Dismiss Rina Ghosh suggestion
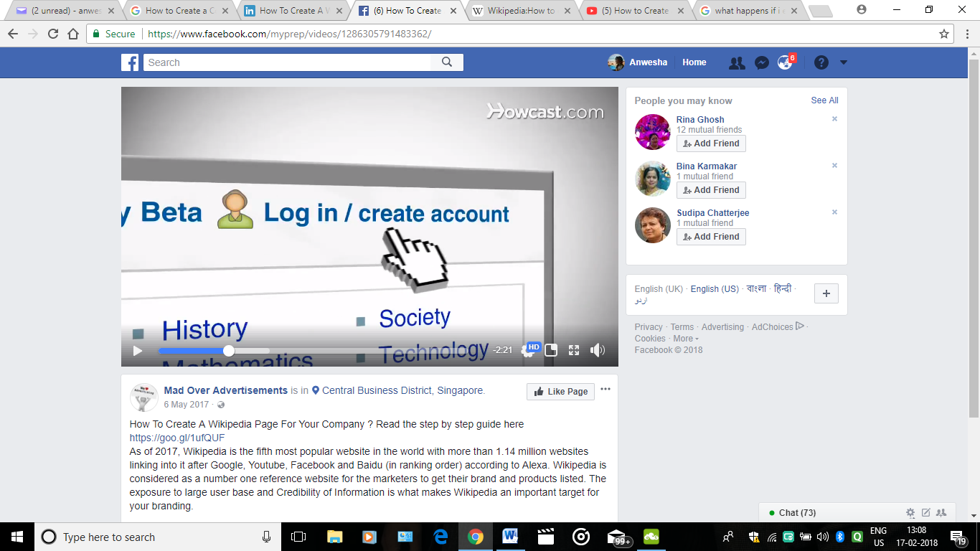Image resolution: width=980 pixels, height=551 pixels. pyautogui.click(x=834, y=119)
